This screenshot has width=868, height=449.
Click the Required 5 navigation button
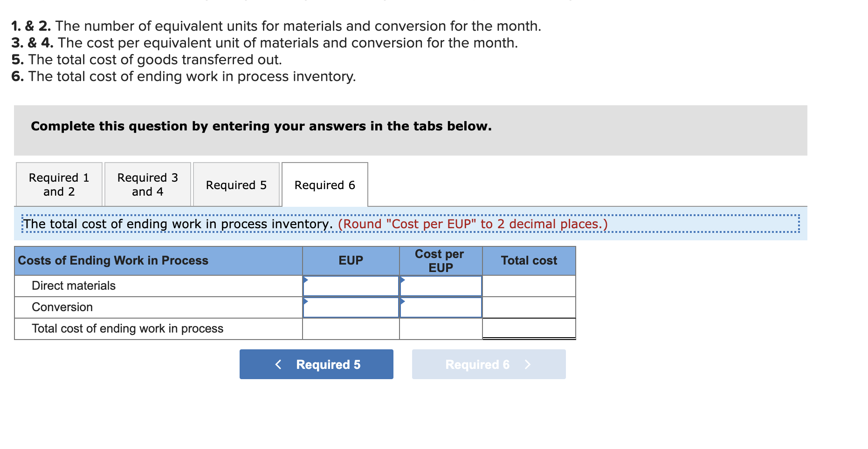coord(316,364)
